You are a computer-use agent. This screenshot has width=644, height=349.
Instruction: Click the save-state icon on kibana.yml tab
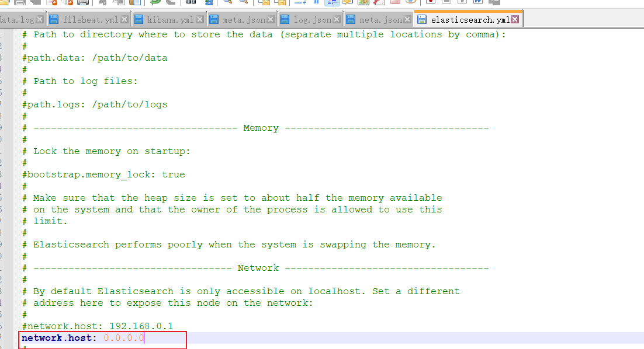pos(139,19)
